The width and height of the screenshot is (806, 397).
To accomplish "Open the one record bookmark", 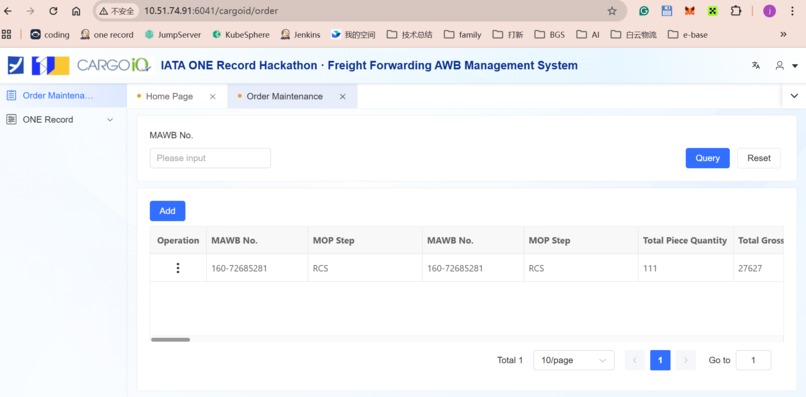I will coord(107,34).
